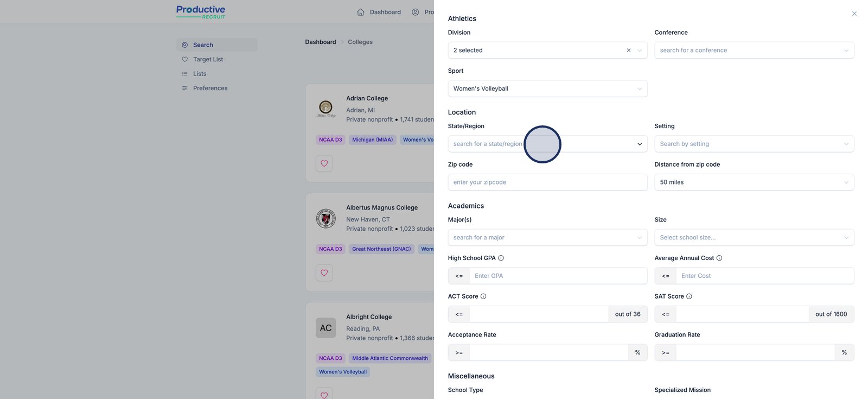Open the Target List sidebar item
The height and width of the screenshot is (399, 868).
point(208,59)
